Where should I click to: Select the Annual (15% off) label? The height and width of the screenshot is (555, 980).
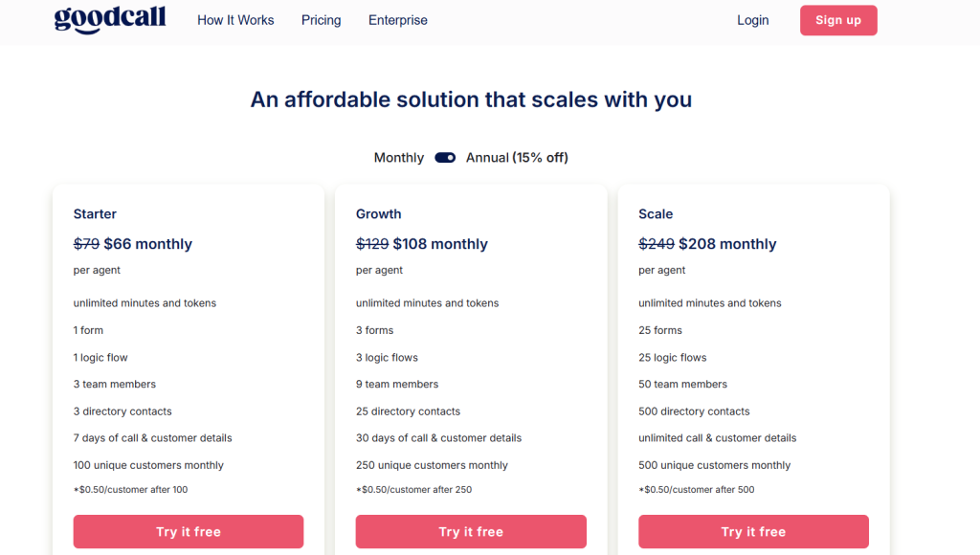(x=517, y=158)
